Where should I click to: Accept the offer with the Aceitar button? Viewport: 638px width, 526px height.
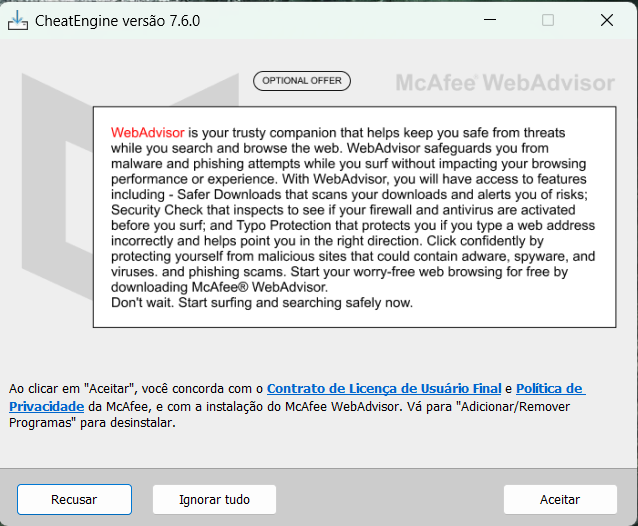[559, 499]
